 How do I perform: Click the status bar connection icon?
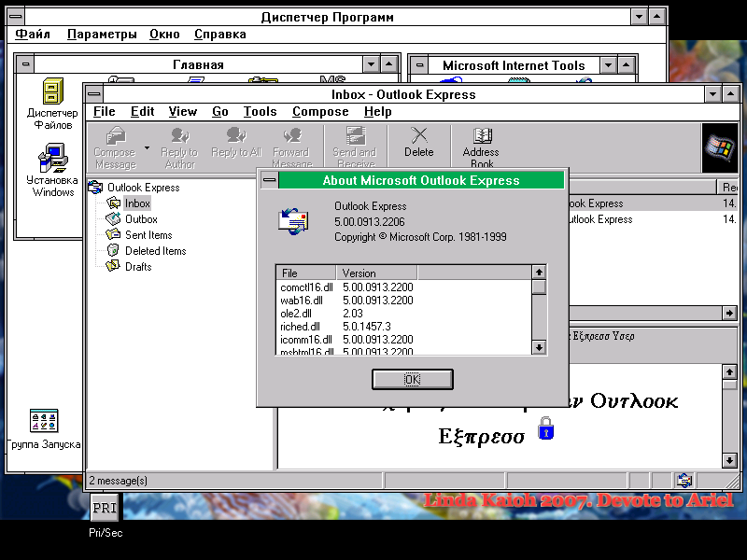684,481
